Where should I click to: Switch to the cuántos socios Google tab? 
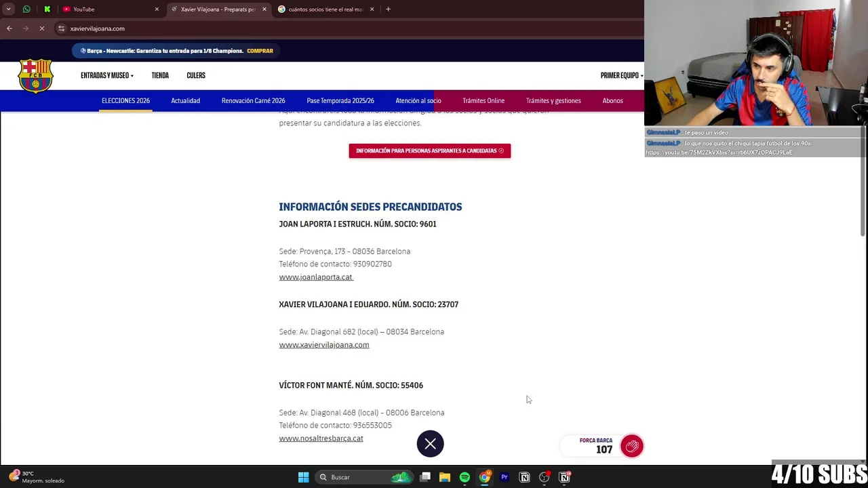pos(325,9)
